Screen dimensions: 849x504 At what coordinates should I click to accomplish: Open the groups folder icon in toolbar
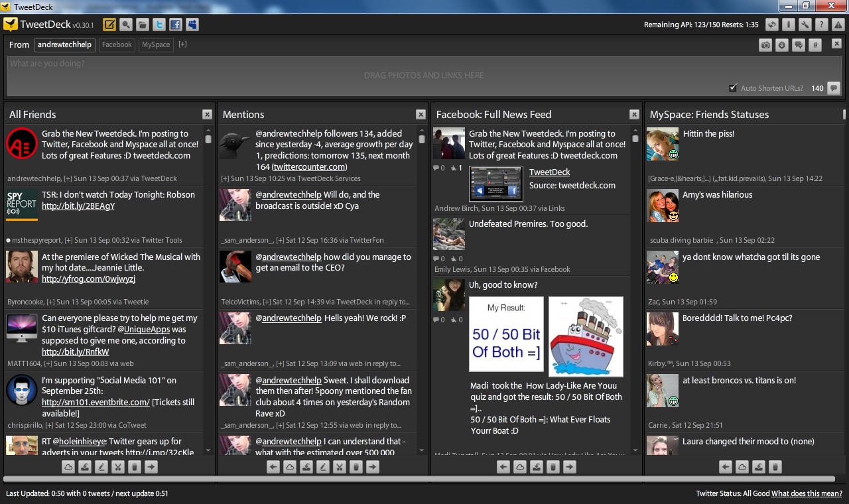click(143, 25)
